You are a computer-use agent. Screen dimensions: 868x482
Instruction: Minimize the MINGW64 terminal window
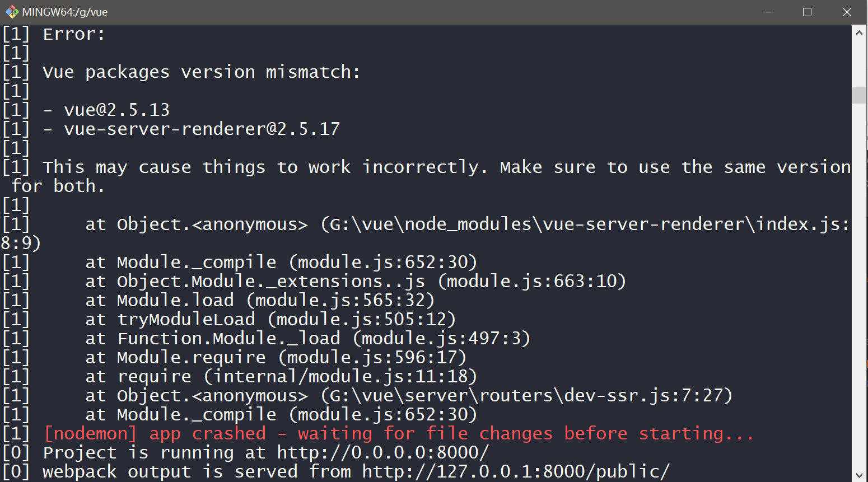tap(768, 12)
